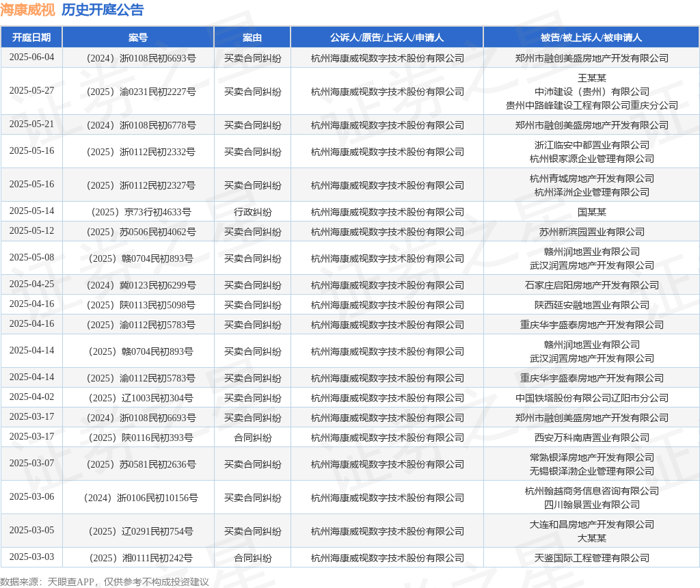Click defendant 大连和昌房地产开发有限公司

pos(591,524)
